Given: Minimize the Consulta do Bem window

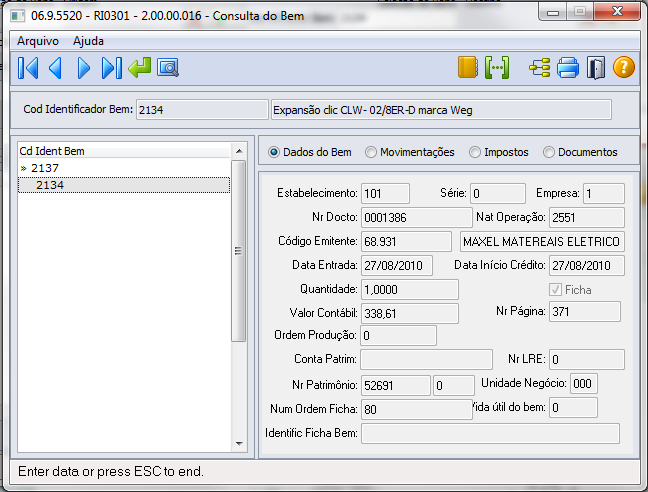Looking at the screenshot, I should click(553, 12).
